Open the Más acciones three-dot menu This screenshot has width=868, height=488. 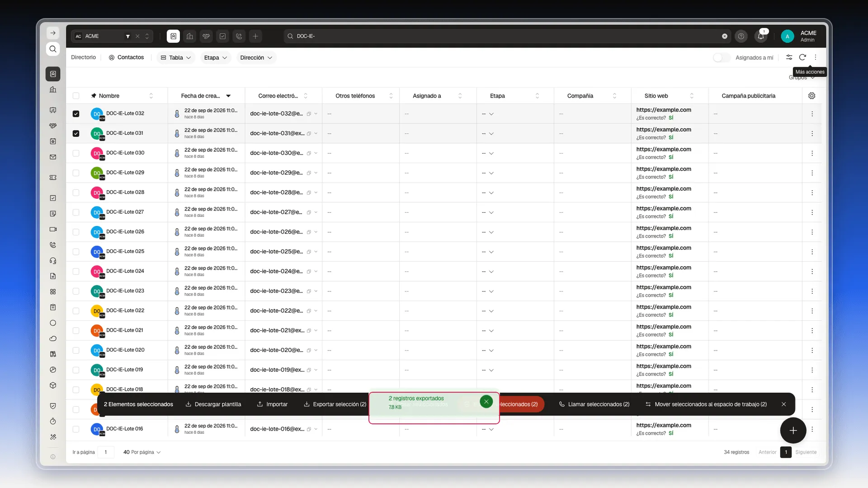tap(816, 57)
